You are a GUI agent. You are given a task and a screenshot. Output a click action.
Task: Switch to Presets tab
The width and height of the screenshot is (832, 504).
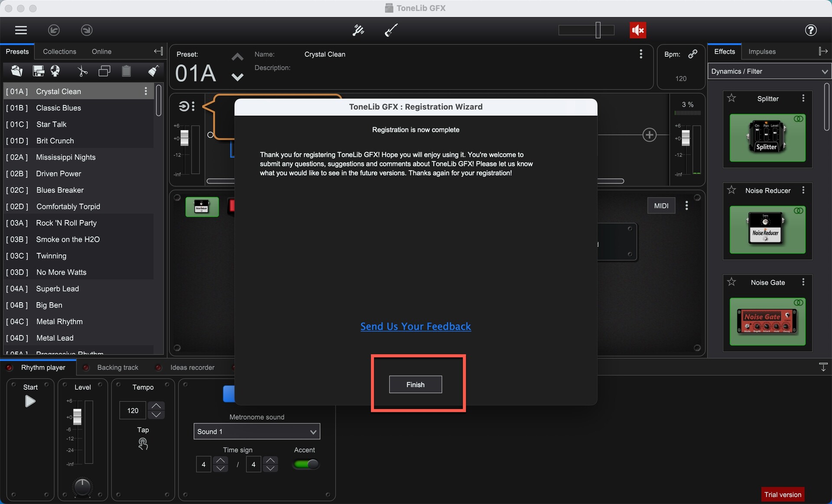(x=17, y=51)
